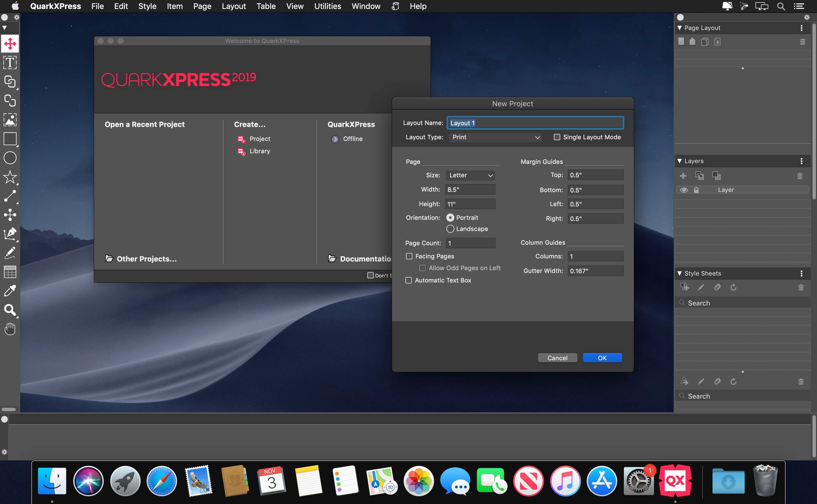Viewport: 817px width, 504px height.
Task: Open the page Size dropdown
Action: pos(470,175)
